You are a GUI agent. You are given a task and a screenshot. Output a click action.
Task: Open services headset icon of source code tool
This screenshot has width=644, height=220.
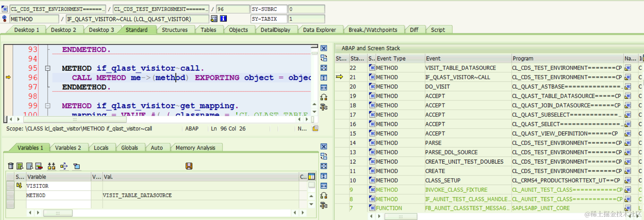pos(324,97)
